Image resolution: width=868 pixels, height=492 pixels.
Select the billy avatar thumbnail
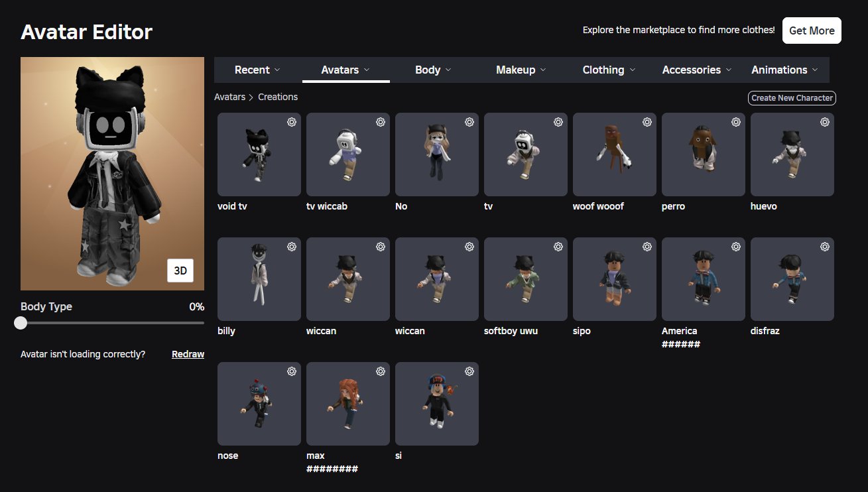259,279
